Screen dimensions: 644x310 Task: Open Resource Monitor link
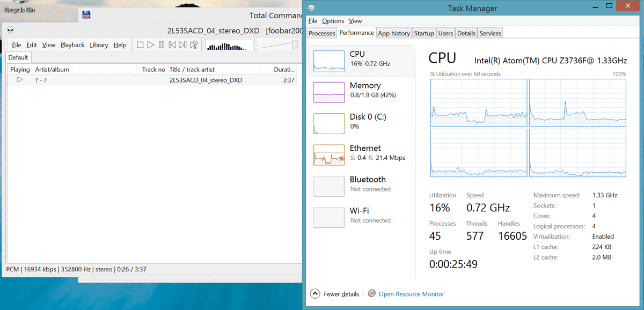pos(411,294)
